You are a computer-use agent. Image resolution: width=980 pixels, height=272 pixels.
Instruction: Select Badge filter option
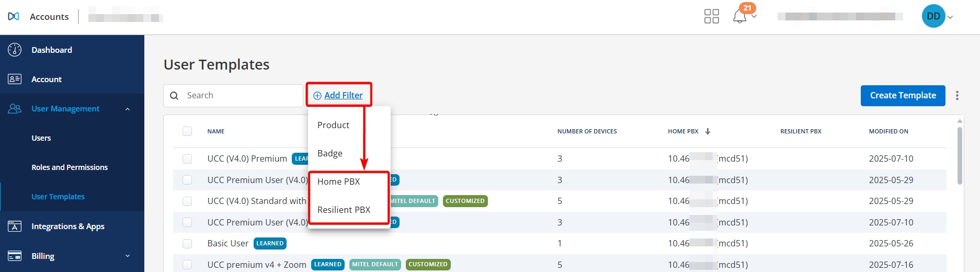click(330, 153)
